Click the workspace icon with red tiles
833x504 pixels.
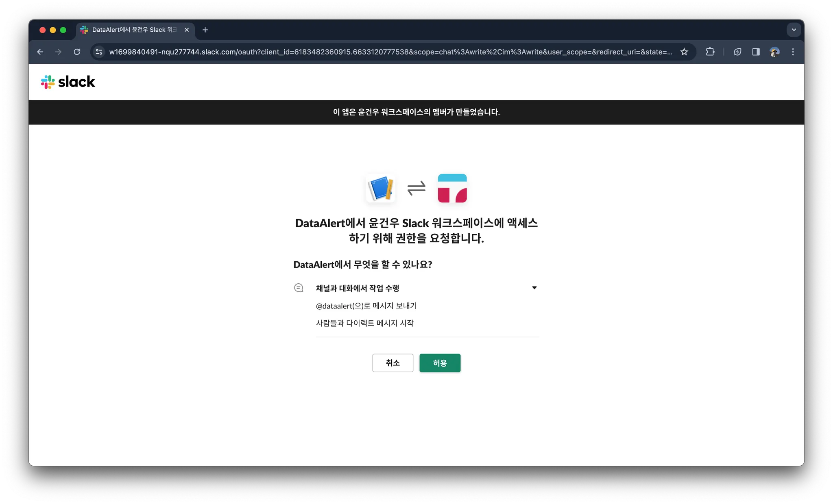(452, 188)
